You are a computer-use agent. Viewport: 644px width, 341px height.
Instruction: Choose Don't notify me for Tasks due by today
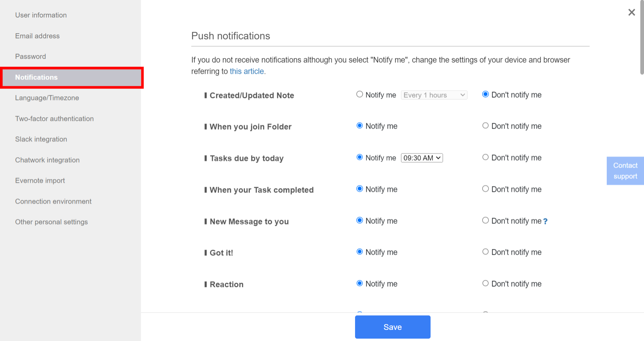click(x=485, y=157)
